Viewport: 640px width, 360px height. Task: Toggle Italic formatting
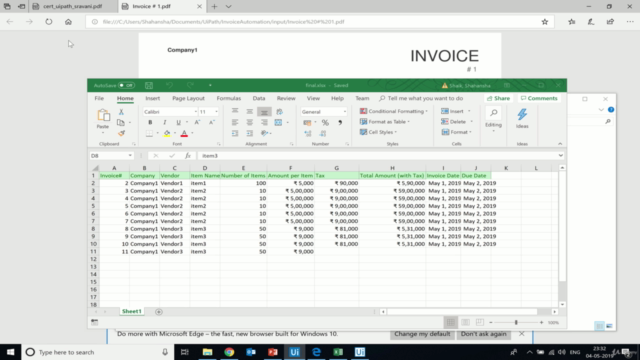(164, 122)
